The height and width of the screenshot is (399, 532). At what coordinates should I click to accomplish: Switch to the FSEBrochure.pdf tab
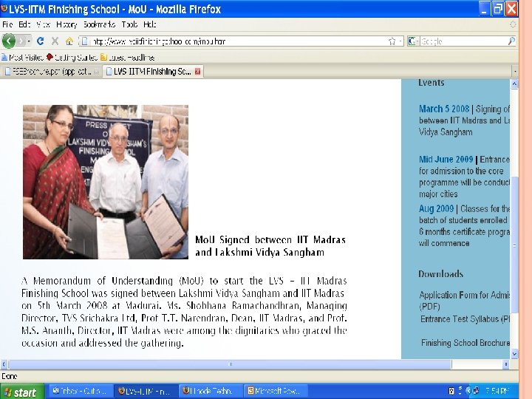point(52,71)
